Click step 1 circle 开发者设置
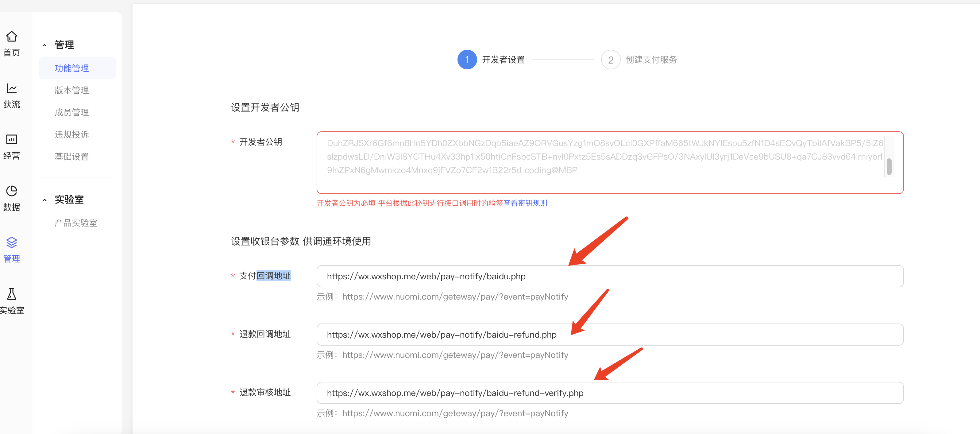Screen dimensions: 980x434 pyautogui.click(x=467, y=60)
